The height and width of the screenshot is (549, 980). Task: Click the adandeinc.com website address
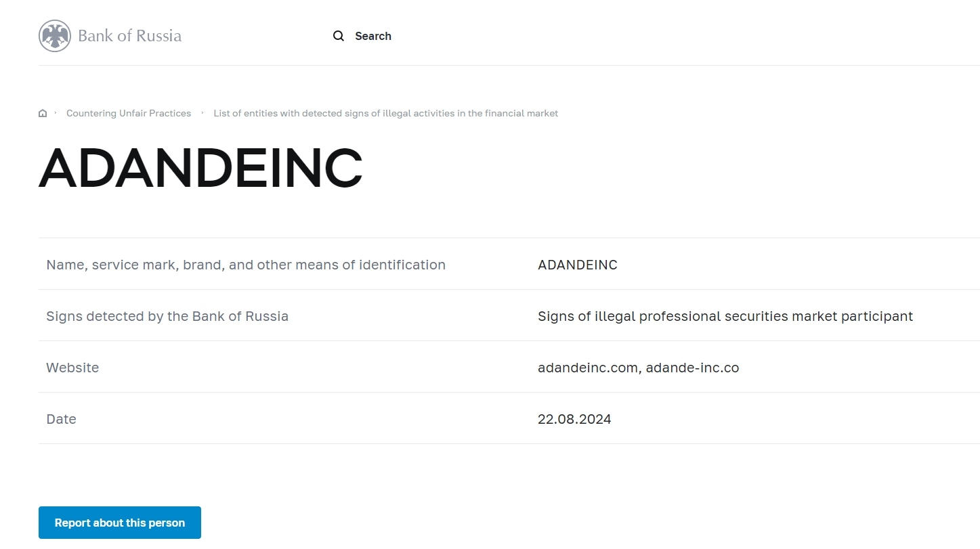[587, 368]
